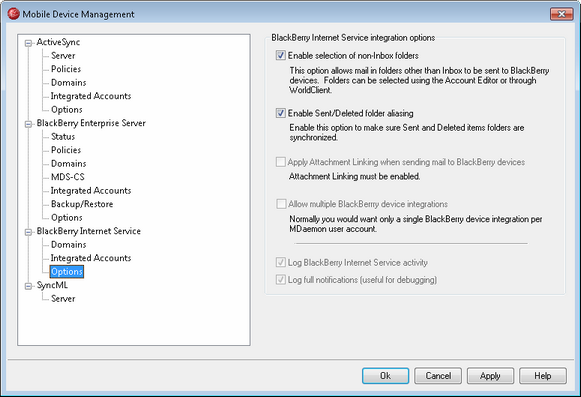Collapse the BlackBerry Internet Service node

(28, 232)
